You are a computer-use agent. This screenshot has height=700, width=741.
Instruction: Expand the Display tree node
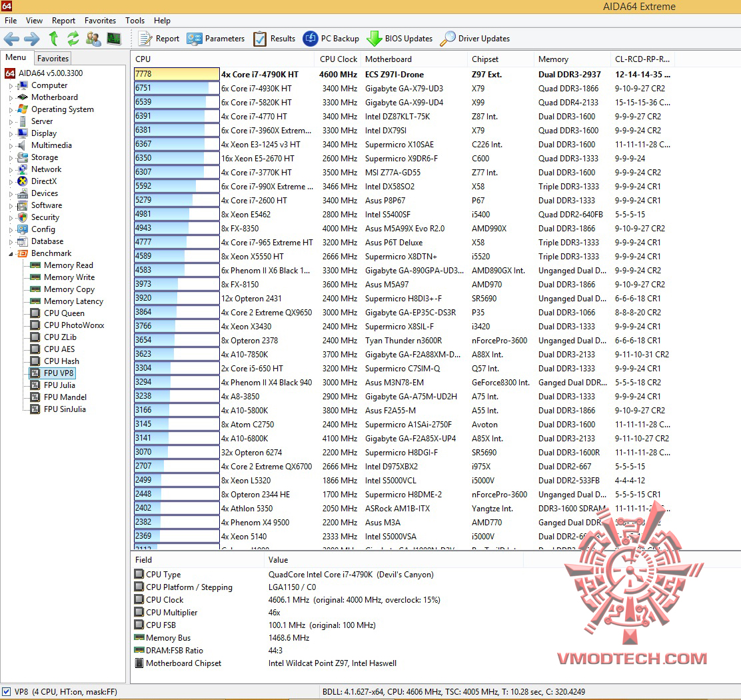11,134
